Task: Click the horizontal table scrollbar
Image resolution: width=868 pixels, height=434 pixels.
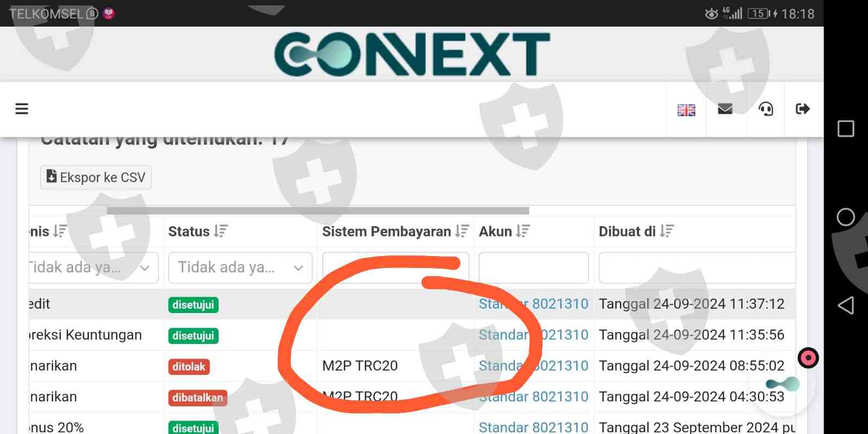Action: click(318, 210)
